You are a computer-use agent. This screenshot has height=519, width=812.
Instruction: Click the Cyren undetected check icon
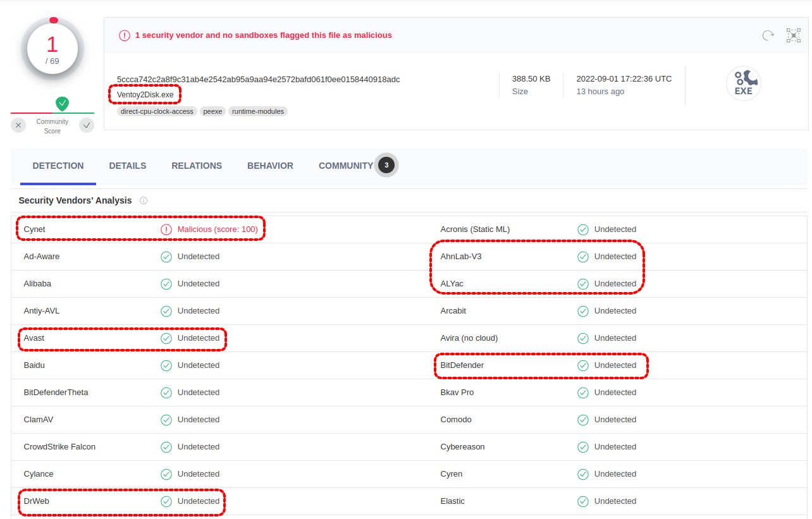(x=583, y=474)
